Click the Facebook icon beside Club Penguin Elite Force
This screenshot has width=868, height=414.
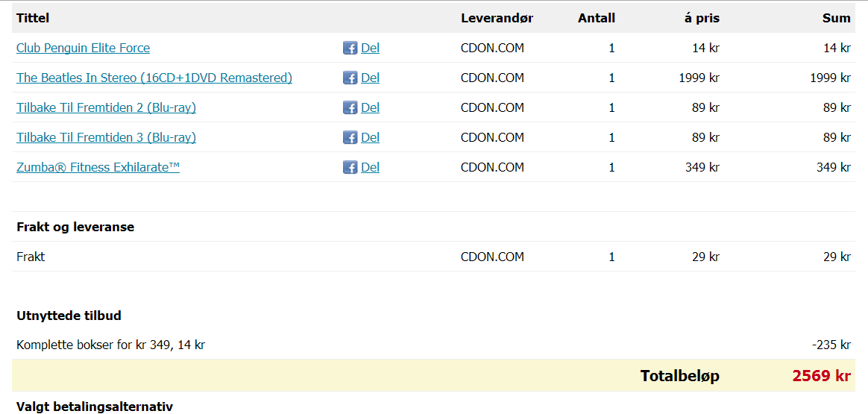(350, 48)
